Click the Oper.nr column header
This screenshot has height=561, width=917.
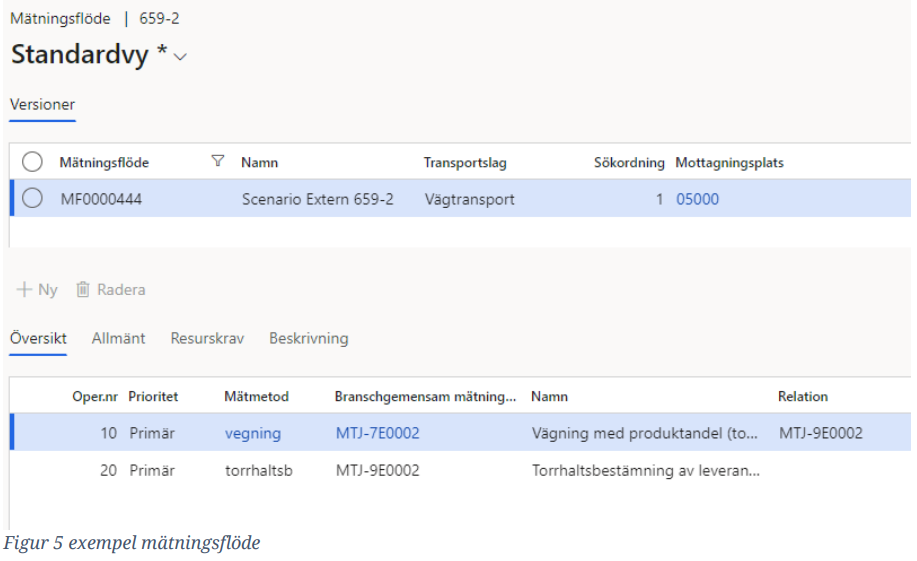pos(97,397)
